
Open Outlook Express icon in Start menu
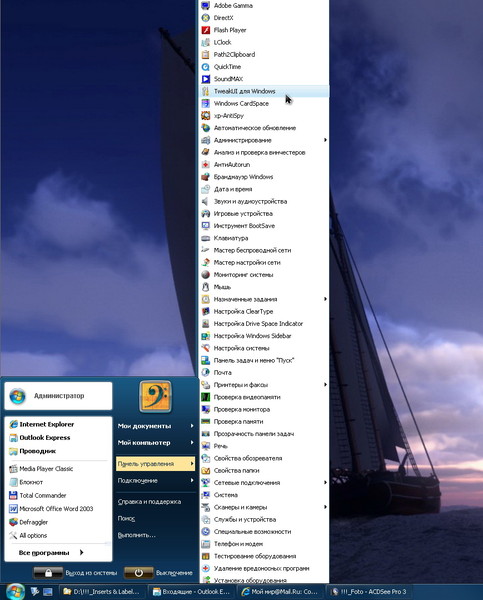tap(13, 438)
